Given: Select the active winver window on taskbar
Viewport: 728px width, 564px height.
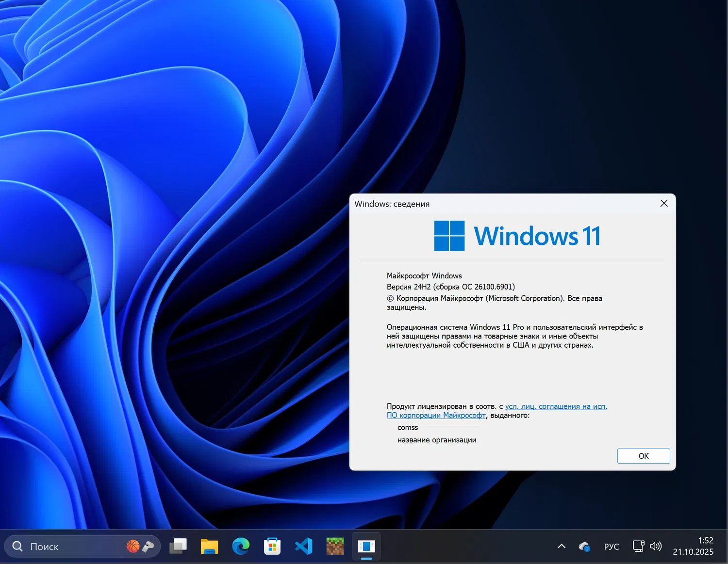Looking at the screenshot, I should 366,546.
